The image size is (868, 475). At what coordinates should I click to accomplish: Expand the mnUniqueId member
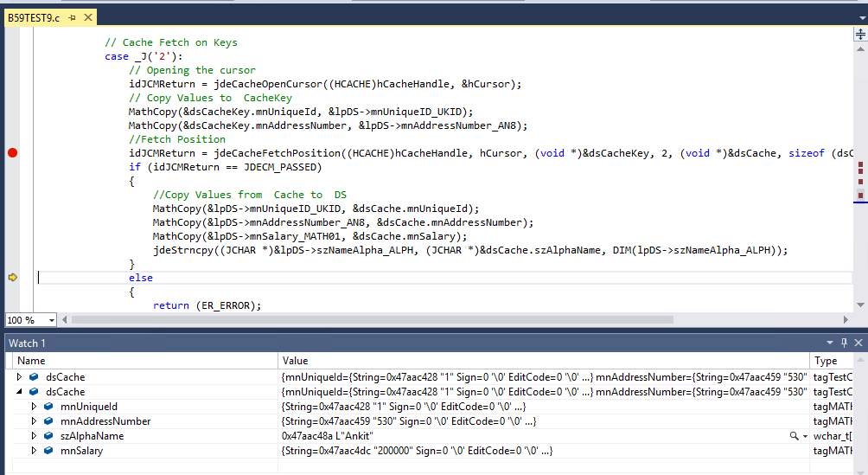click(34, 407)
